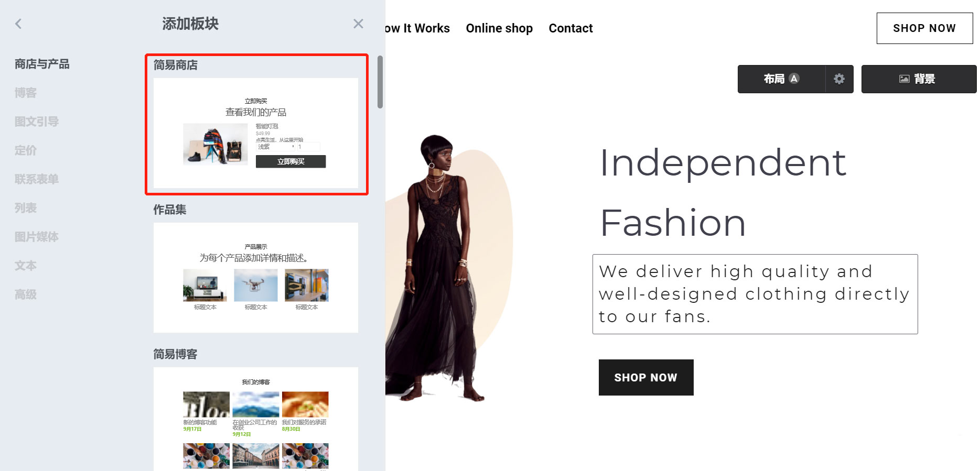Click the hero SHOP NOW button

point(645,377)
